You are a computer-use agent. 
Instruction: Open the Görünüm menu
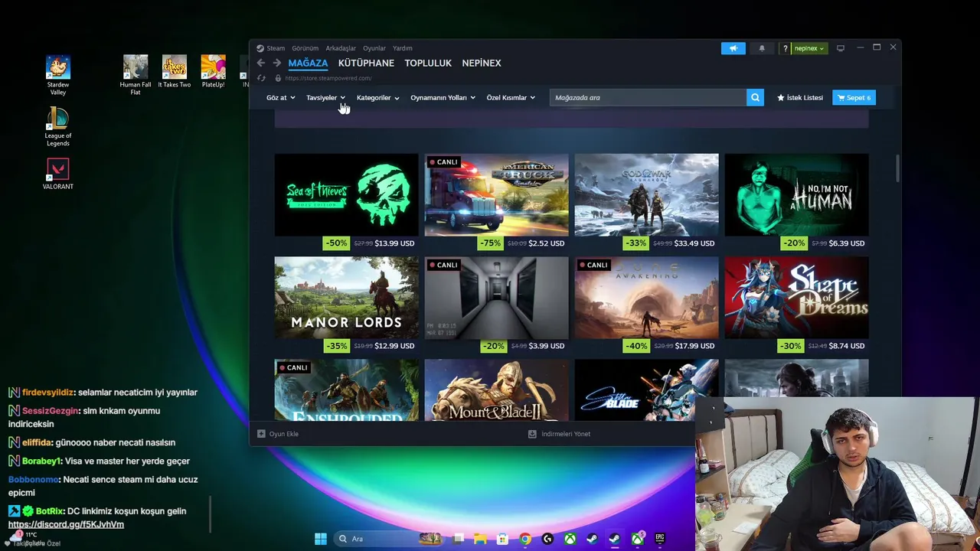[305, 48]
